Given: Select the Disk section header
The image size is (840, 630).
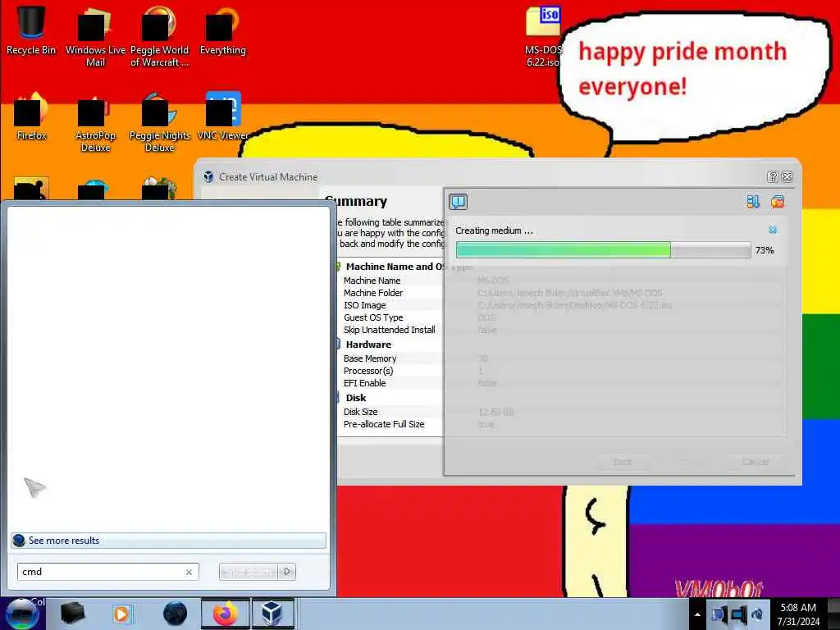Looking at the screenshot, I should click(356, 398).
